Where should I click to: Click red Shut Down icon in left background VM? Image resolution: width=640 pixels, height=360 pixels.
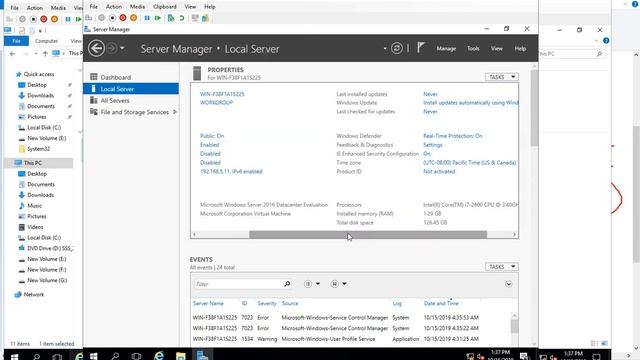coord(44,19)
